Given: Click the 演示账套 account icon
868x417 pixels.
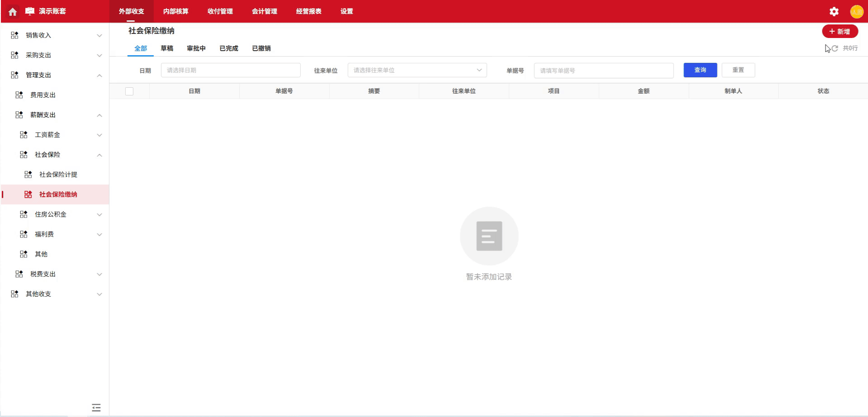Looking at the screenshot, I should click(x=29, y=11).
